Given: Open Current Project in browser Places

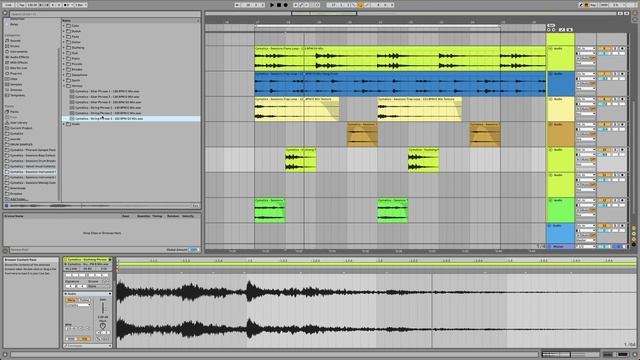Looking at the screenshot, I should click(x=20, y=128).
